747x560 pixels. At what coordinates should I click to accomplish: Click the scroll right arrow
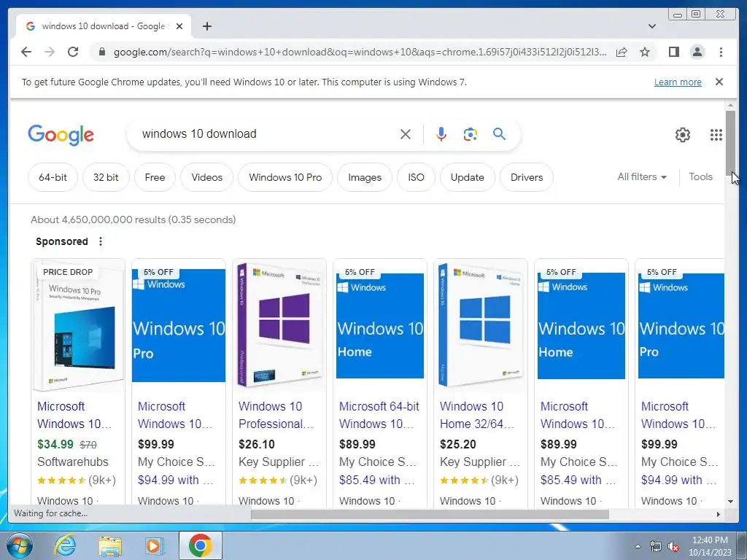718,514
